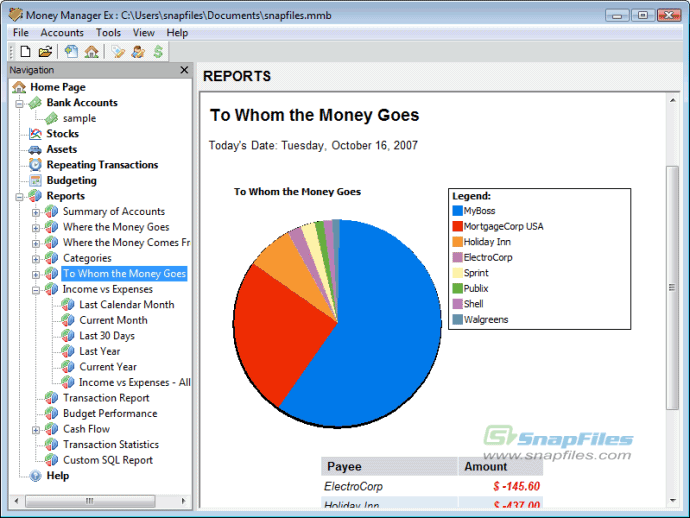690x518 pixels.
Task: Click the Amount column header
Action: click(x=500, y=467)
